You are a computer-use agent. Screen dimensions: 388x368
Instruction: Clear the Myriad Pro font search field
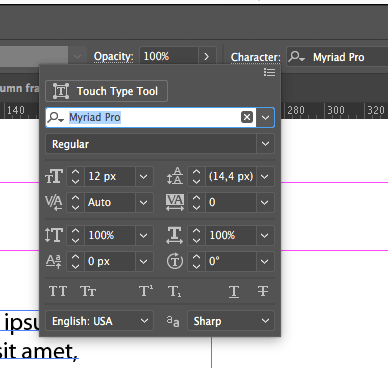pos(247,117)
